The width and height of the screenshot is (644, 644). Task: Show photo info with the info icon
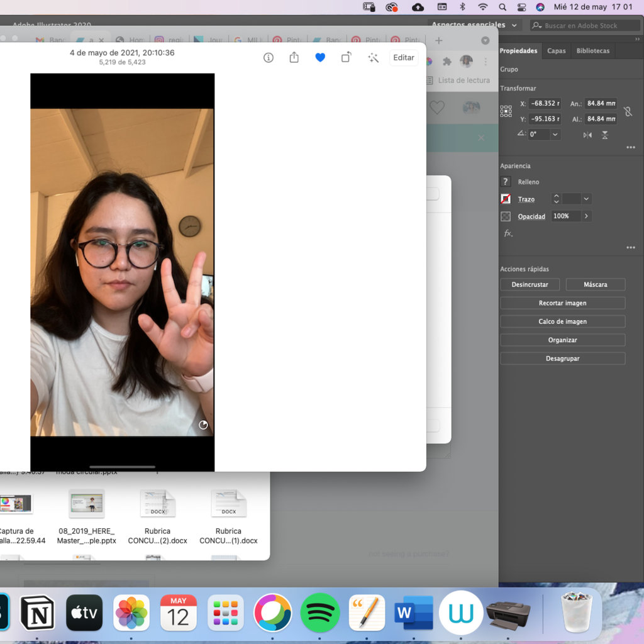pos(269,58)
